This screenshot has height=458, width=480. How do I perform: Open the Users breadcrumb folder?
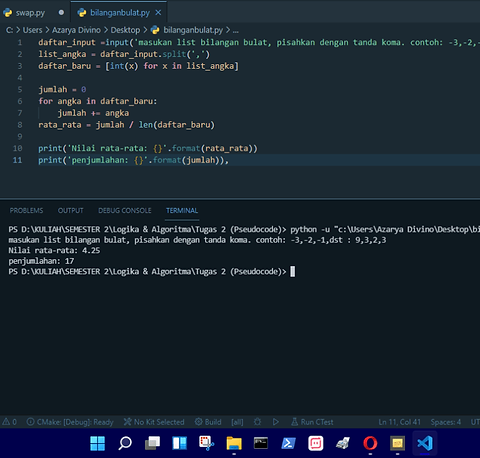pyautogui.click(x=32, y=30)
